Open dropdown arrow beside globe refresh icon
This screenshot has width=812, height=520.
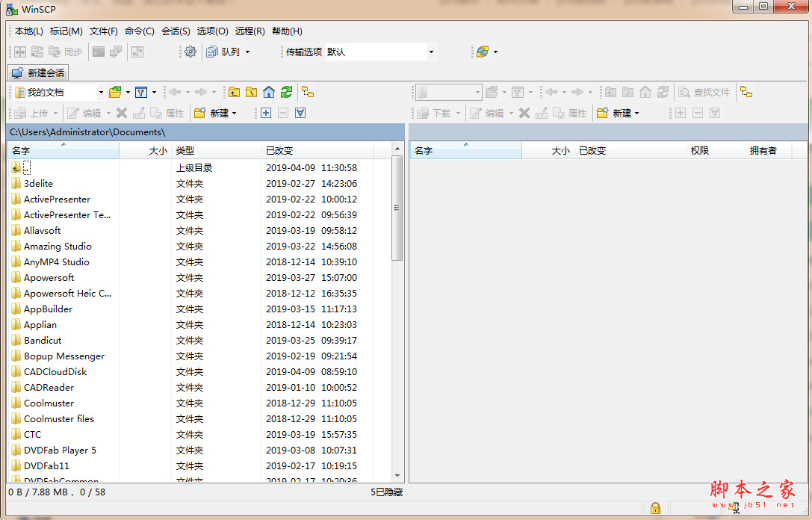tap(495, 52)
